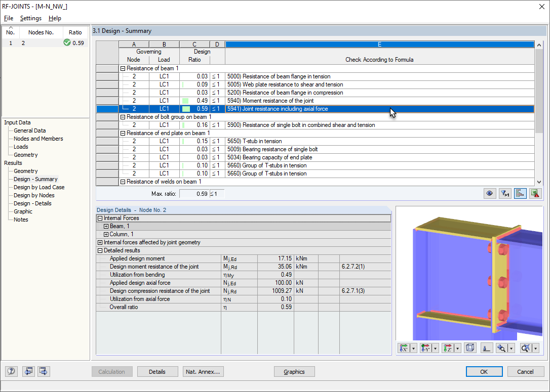This screenshot has height=392, width=550.
Task: Collapse Resistance of welds on beam 1
Action: click(123, 182)
